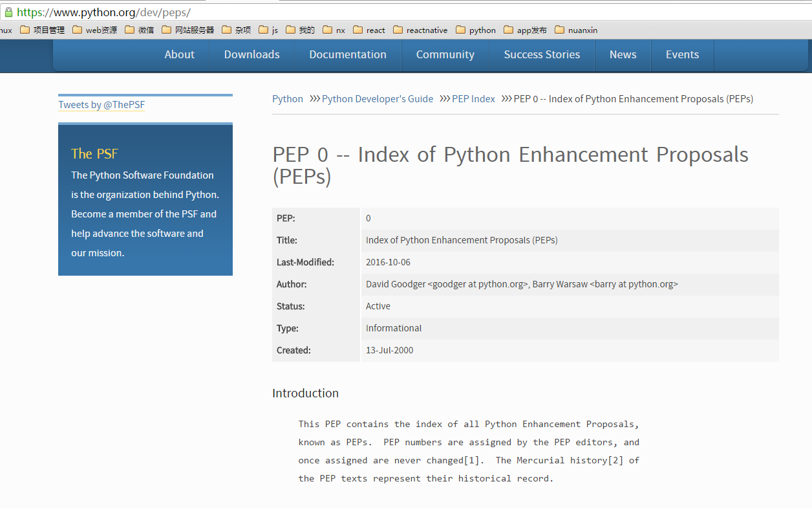Click the Type value Informational
This screenshot has height=508, width=812.
[x=394, y=328]
